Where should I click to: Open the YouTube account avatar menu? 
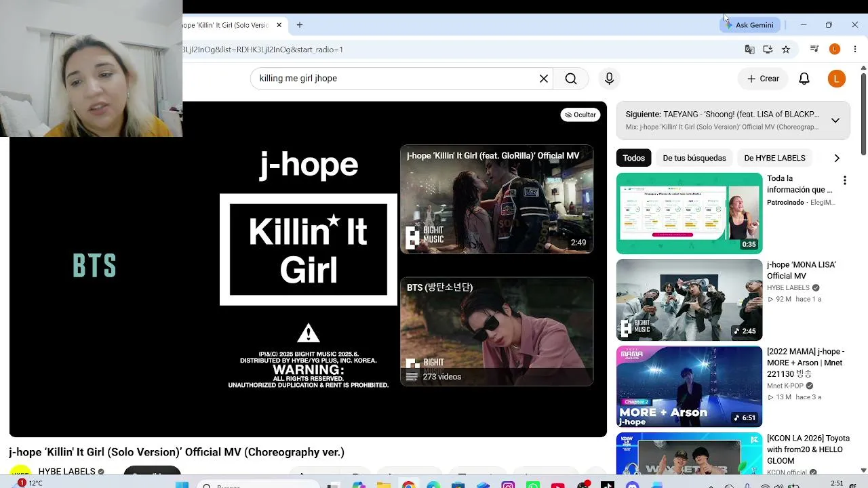pos(837,79)
